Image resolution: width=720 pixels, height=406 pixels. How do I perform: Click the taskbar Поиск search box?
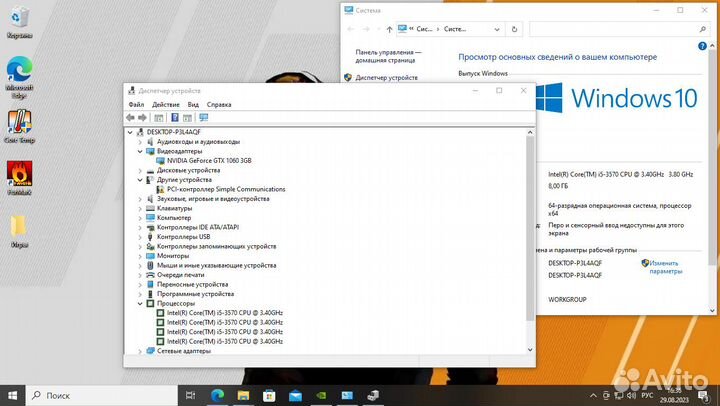point(102,395)
